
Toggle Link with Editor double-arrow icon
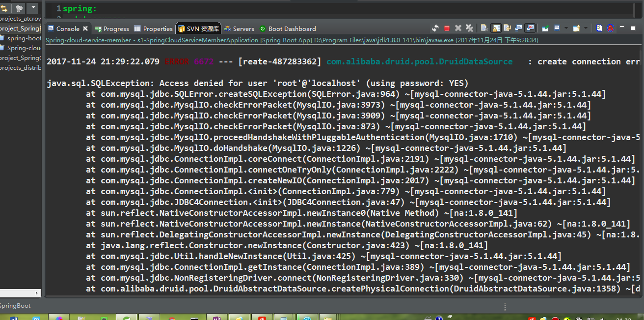4,8
